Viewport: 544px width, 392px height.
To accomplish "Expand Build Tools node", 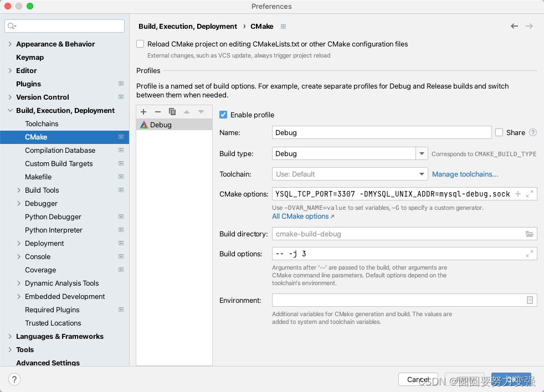I will pyautogui.click(x=19, y=190).
